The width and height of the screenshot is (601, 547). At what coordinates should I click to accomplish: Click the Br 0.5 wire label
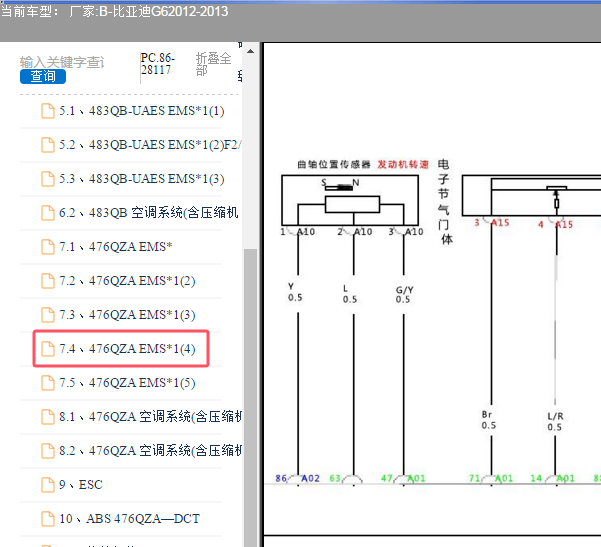488,421
